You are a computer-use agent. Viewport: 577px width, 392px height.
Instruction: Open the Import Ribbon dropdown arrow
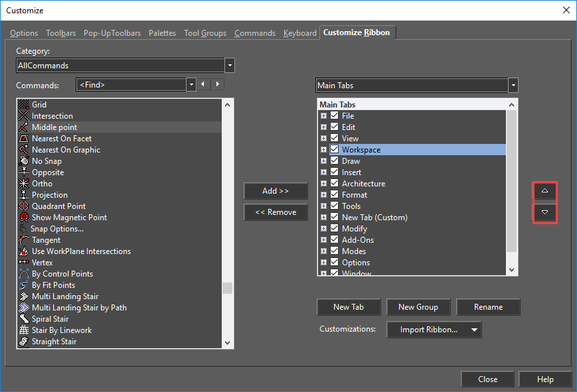(474, 330)
